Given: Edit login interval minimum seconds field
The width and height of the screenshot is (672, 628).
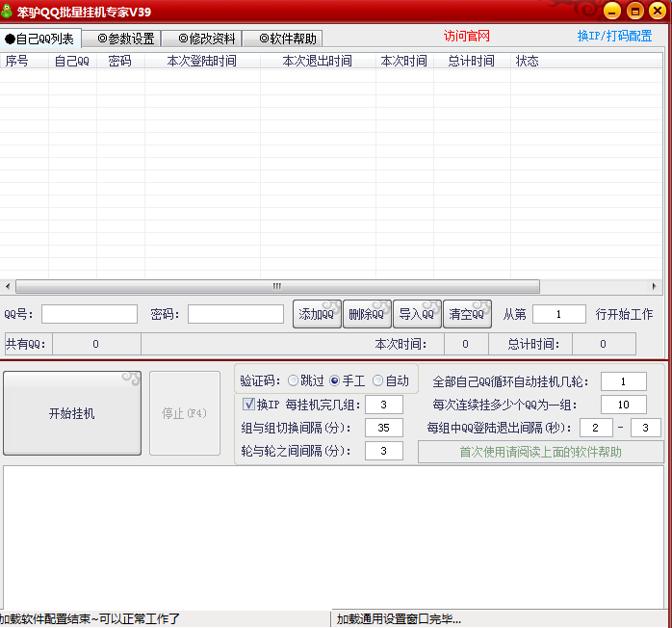Looking at the screenshot, I should [x=596, y=428].
